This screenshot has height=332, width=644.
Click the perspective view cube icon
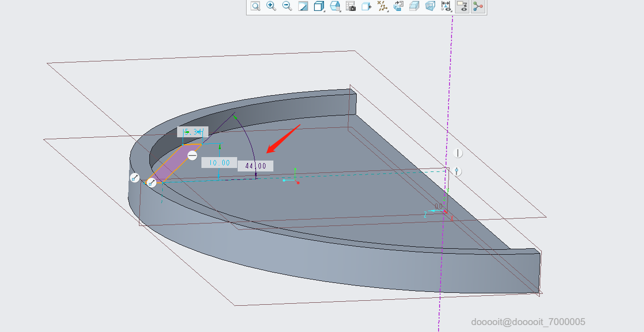[430, 6]
